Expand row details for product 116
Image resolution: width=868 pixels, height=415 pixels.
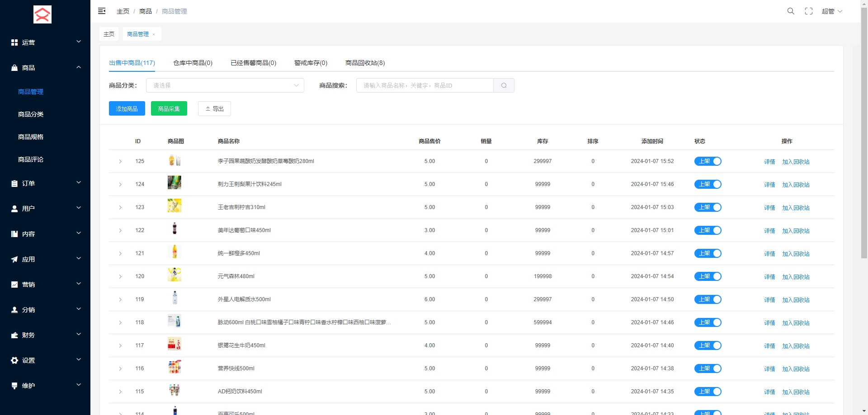pyautogui.click(x=120, y=368)
